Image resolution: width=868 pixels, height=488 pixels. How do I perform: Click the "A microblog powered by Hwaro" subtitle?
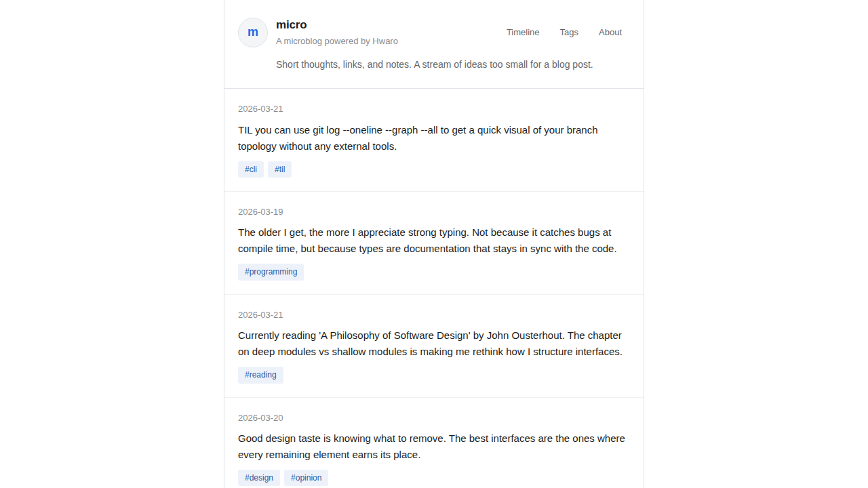point(337,41)
